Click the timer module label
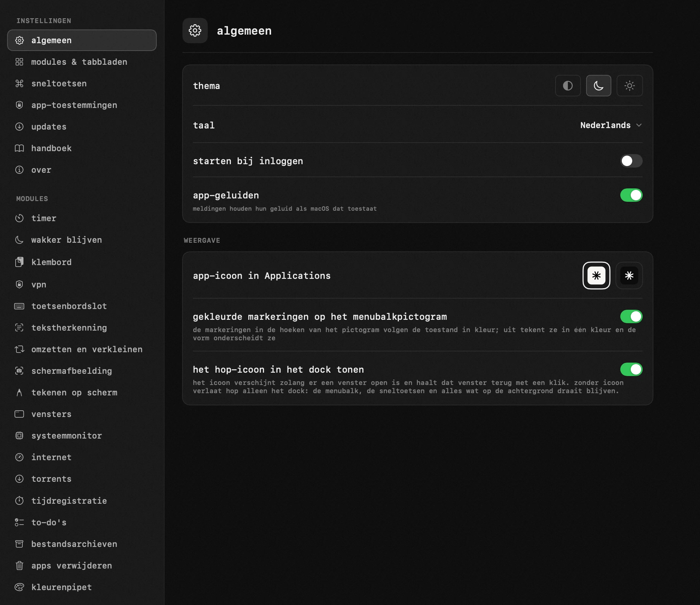The width and height of the screenshot is (700, 605). click(x=44, y=218)
